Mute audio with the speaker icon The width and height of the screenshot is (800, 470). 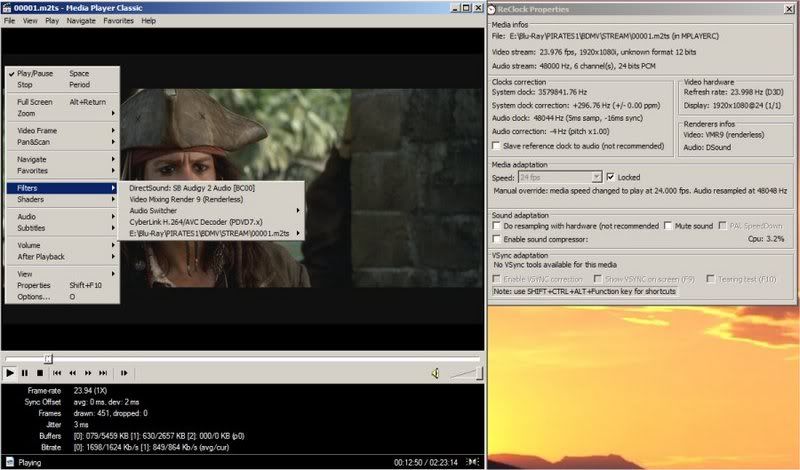tap(435, 374)
